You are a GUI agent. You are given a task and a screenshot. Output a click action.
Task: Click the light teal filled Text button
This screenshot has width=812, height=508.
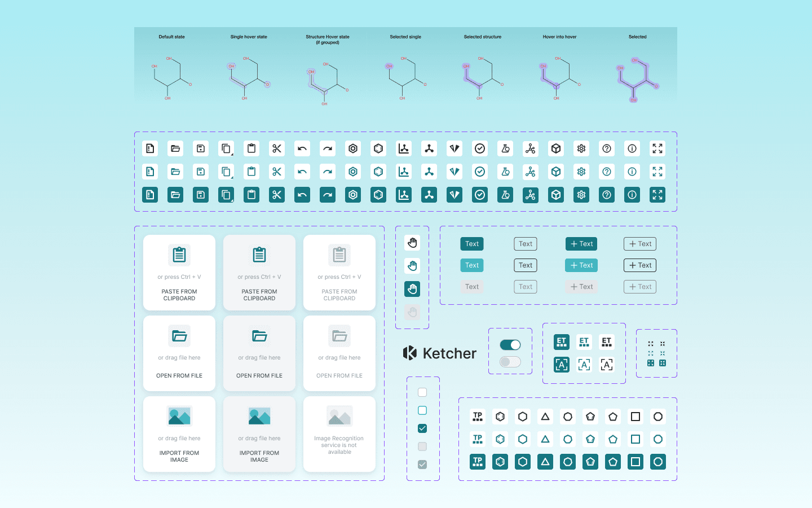click(472, 265)
